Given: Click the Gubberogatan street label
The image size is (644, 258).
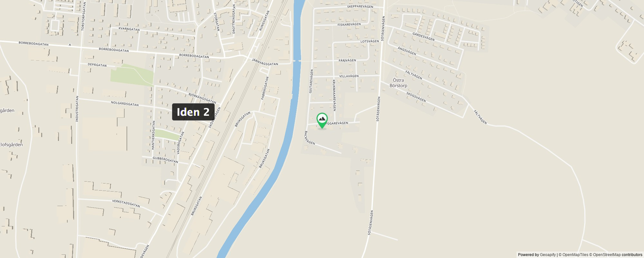Looking at the screenshot, I should click(165, 160).
